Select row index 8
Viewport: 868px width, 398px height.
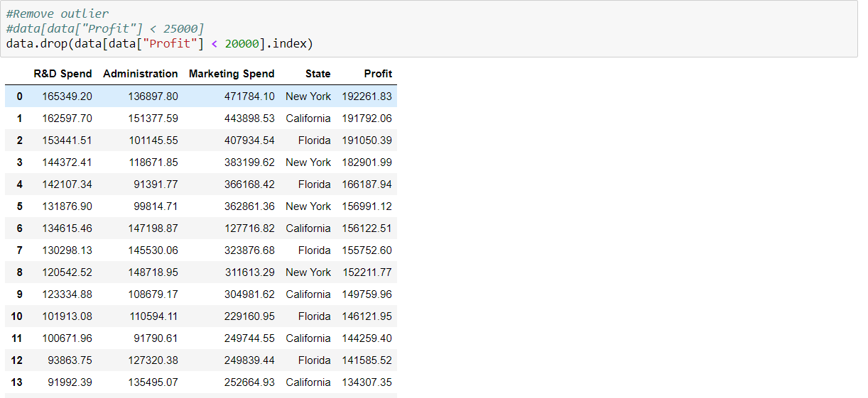pyautogui.click(x=19, y=272)
